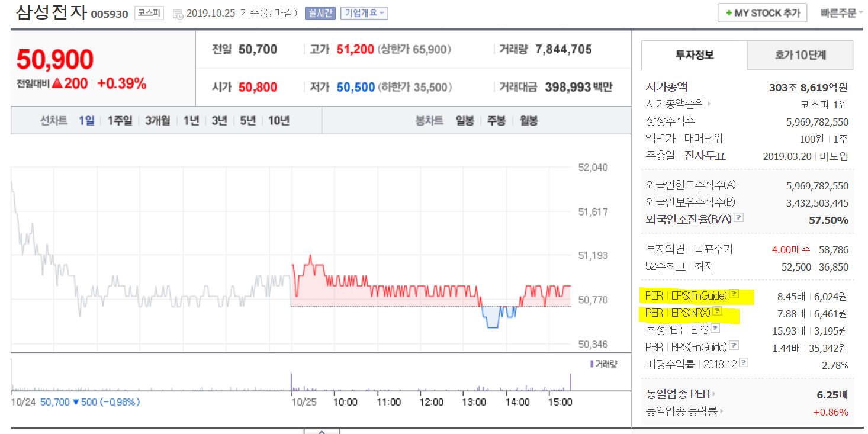Viewport: 868px width, 434px height.
Task: Click the 전일 value 50,700
Action: (258, 50)
